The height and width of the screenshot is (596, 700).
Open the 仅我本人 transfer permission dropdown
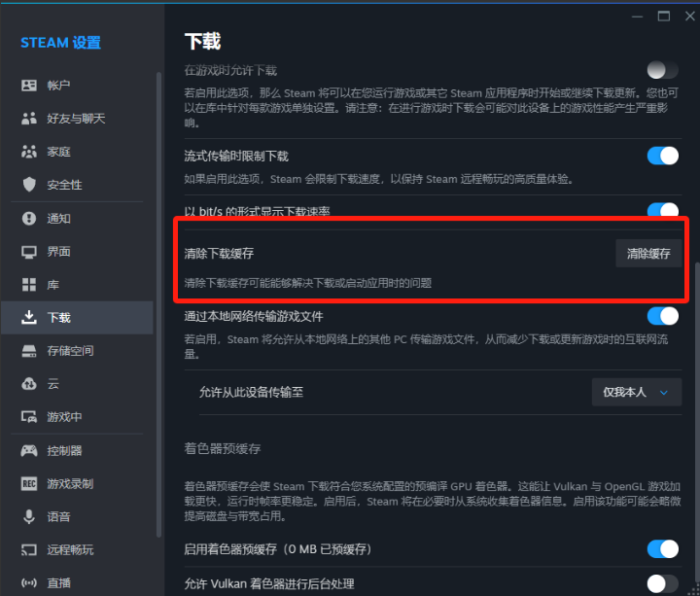point(637,392)
